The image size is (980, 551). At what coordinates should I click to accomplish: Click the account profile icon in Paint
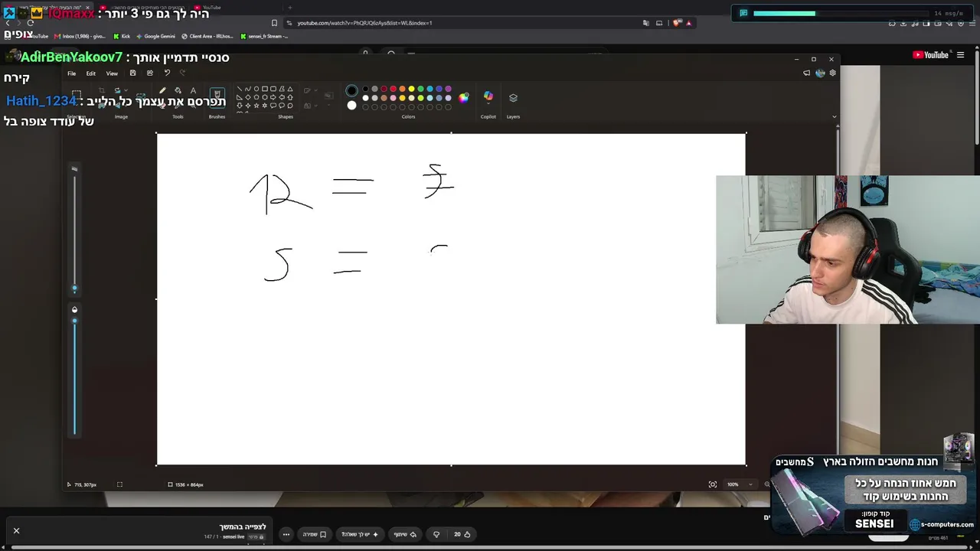pyautogui.click(x=820, y=73)
